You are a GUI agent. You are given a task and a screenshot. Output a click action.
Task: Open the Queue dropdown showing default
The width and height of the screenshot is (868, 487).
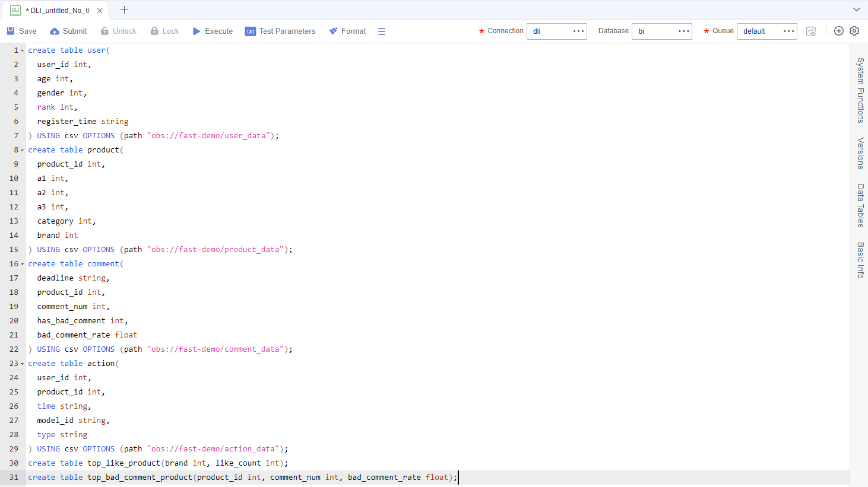[767, 31]
